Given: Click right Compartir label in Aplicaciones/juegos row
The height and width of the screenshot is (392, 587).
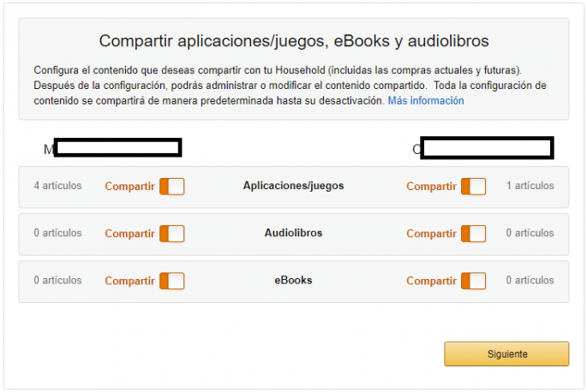Looking at the screenshot, I should [431, 187].
